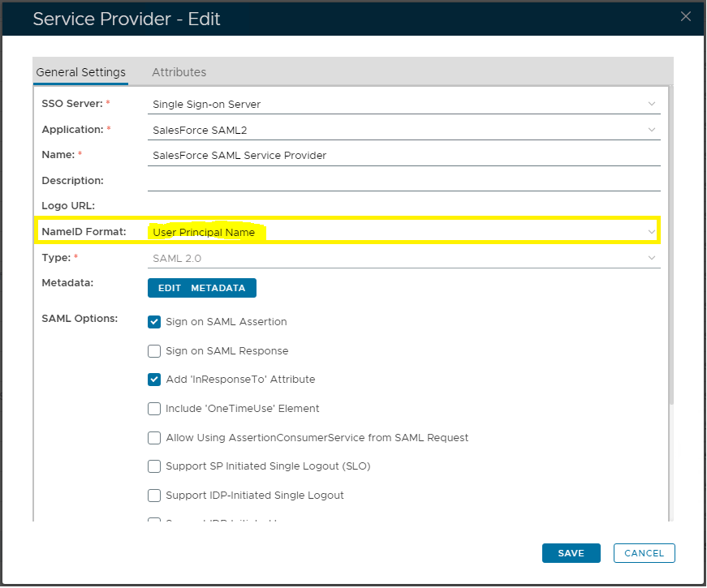This screenshot has height=588, width=707.
Task: Enable Allow Using AssertionConsumerService from SAML Request
Action: [154, 438]
